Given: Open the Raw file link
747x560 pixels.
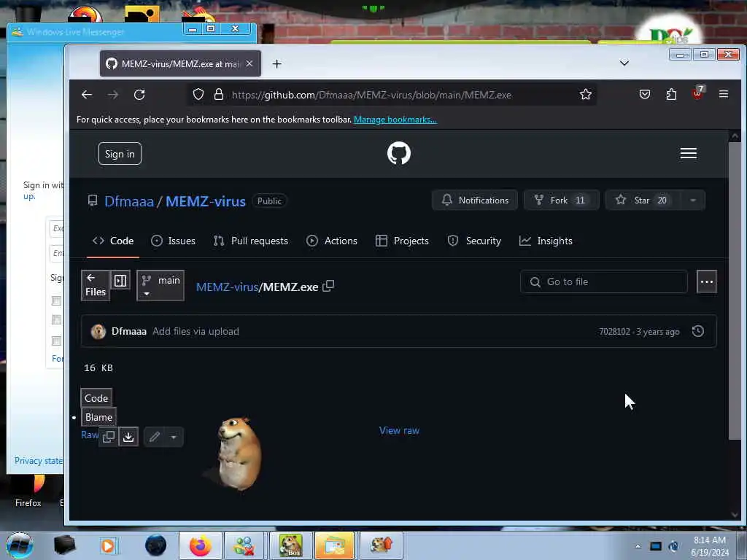Looking at the screenshot, I should pos(89,435).
